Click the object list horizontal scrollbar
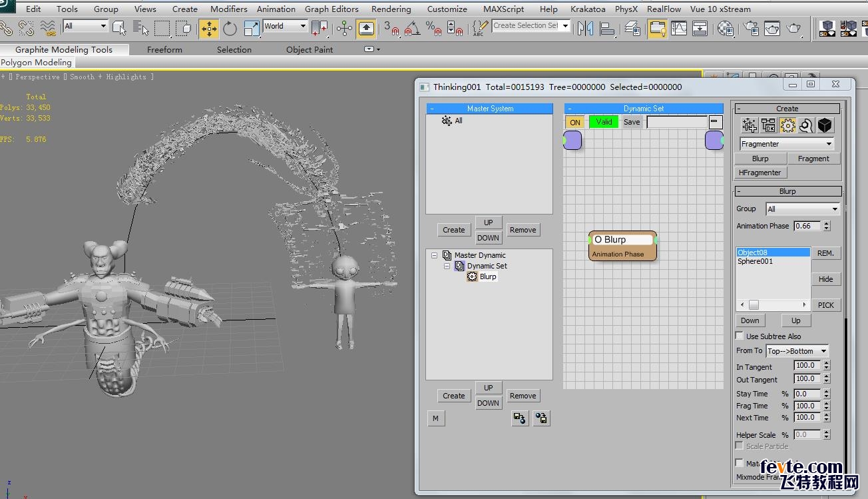Screen dimensions: 868x499 [773, 304]
